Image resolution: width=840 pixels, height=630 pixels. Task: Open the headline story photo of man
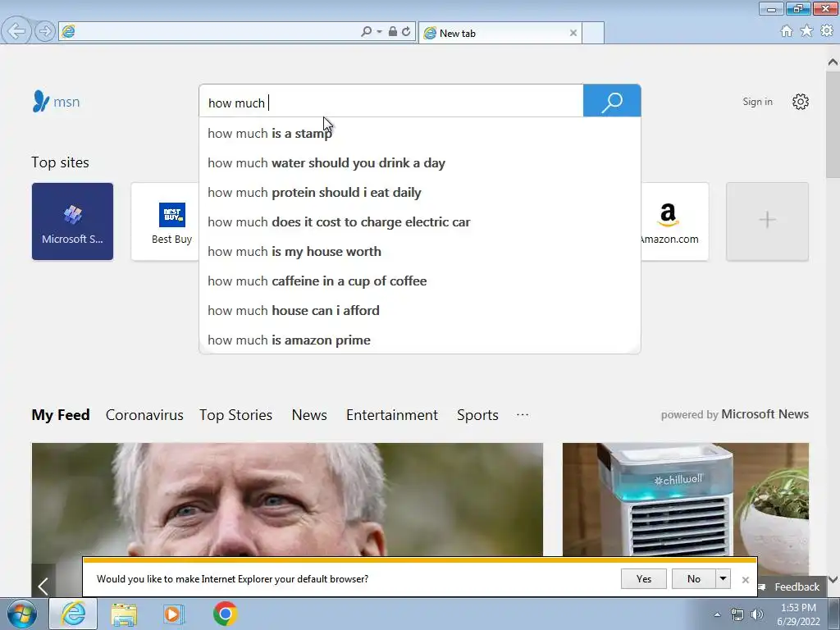click(287, 500)
